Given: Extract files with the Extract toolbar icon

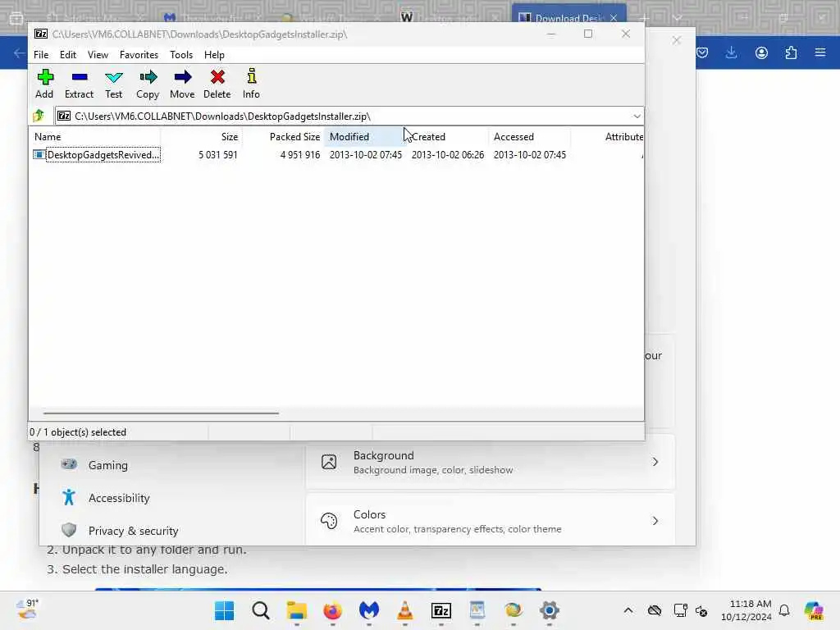Looking at the screenshot, I should [80, 84].
